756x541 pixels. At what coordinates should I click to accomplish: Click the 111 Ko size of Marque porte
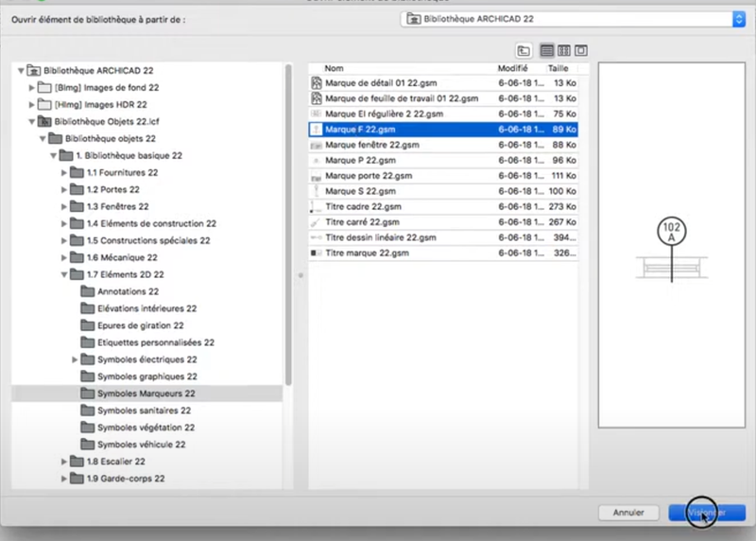click(563, 176)
